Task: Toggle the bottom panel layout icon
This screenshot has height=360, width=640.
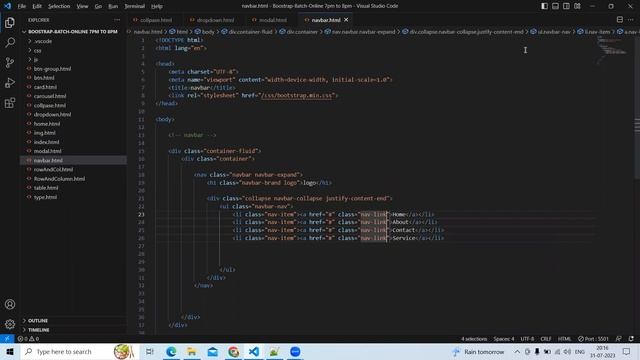Action: coord(556,6)
